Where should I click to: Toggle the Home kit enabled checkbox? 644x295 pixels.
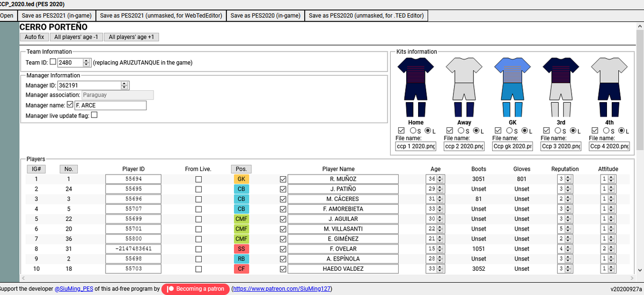click(401, 131)
